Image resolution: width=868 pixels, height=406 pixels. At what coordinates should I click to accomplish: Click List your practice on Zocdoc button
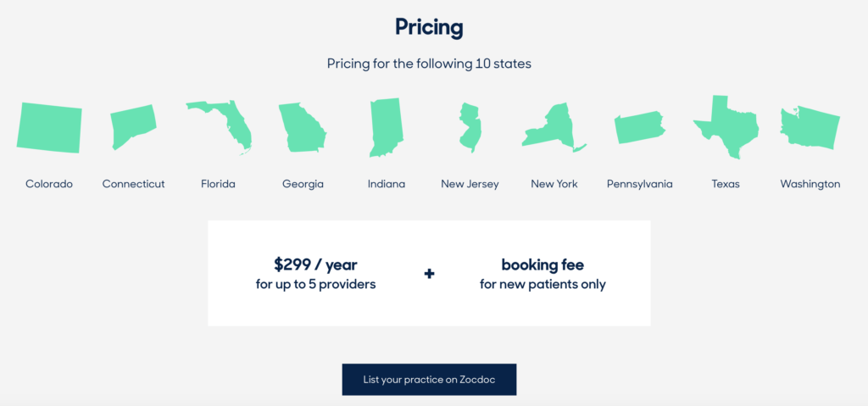click(x=429, y=379)
